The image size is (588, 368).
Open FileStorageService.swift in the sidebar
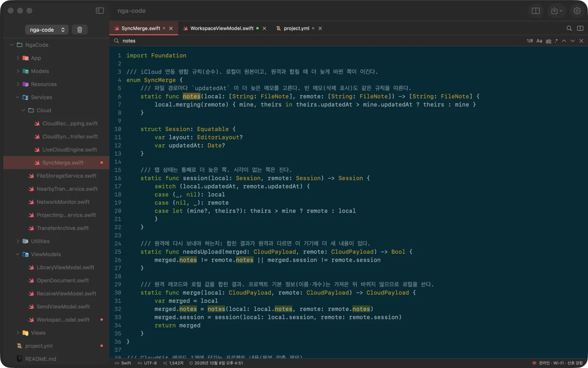pyautogui.click(x=56, y=176)
